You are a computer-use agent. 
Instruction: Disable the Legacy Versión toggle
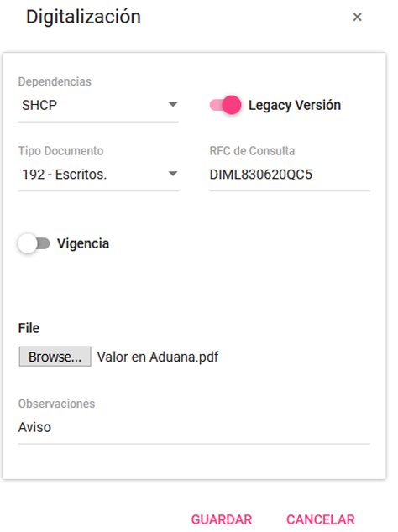pos(225,105)
